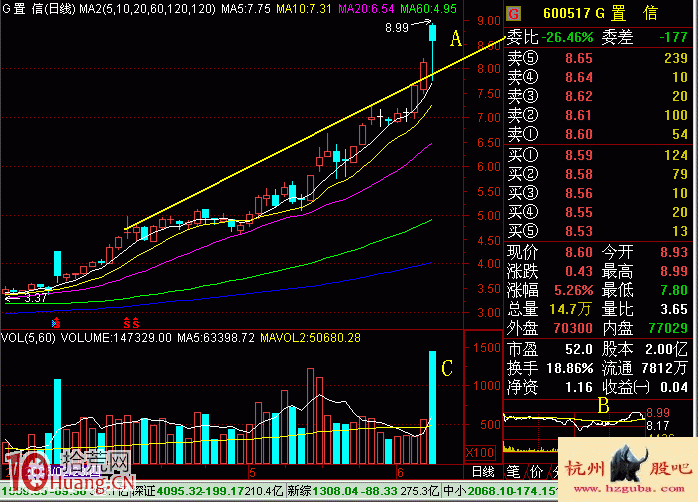
Task: Click the 现价 current price row
Action: [550, 252]
